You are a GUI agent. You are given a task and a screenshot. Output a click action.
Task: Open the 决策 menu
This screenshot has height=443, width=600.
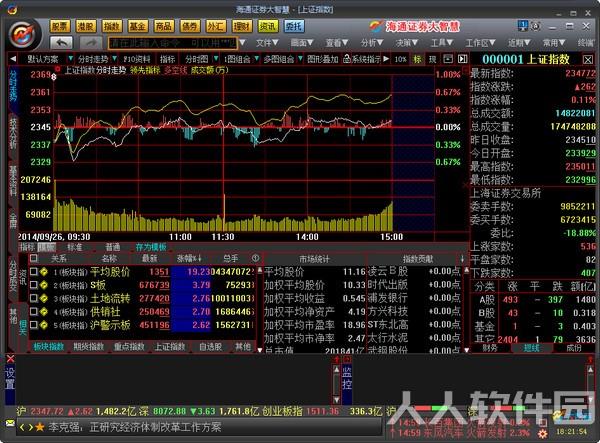(406, 43)
